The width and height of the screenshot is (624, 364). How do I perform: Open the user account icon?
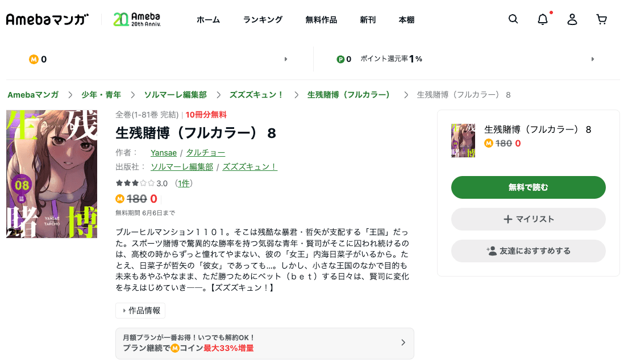click(x=572, y=19)
